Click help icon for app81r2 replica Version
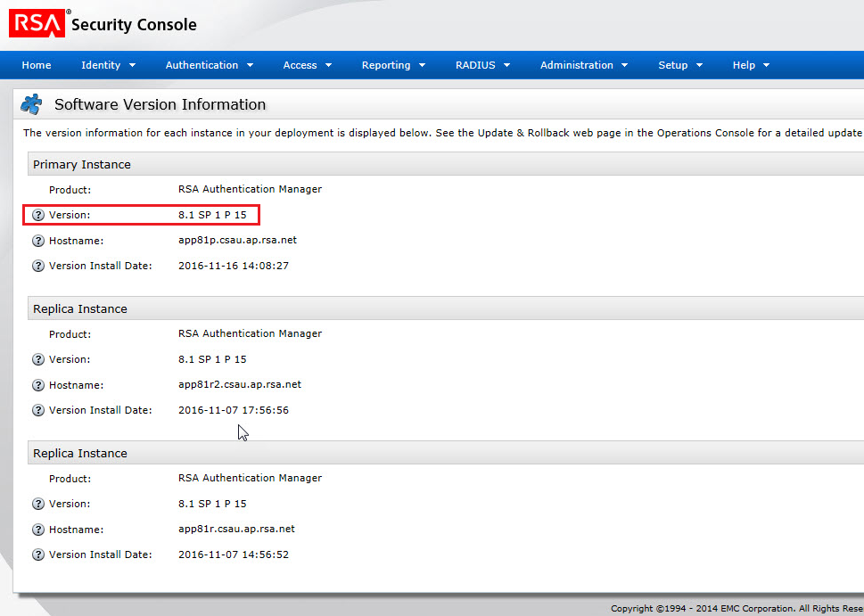 [x=38, y=359]
